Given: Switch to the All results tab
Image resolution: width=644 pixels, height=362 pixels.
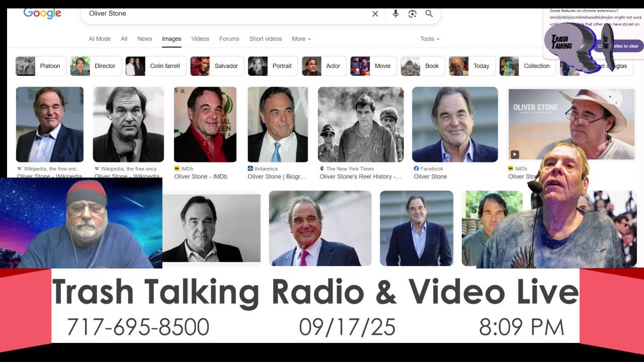Looking at the screenshot, I should pos(124,39).
